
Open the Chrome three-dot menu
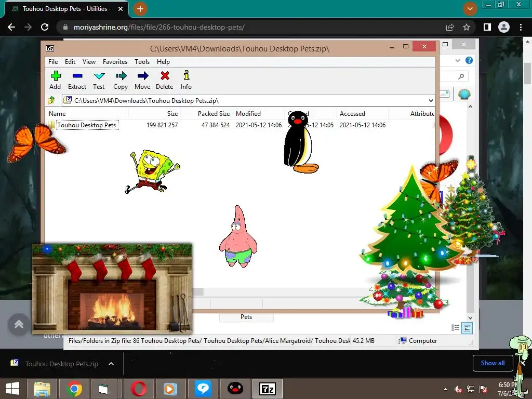coord(521,27)
